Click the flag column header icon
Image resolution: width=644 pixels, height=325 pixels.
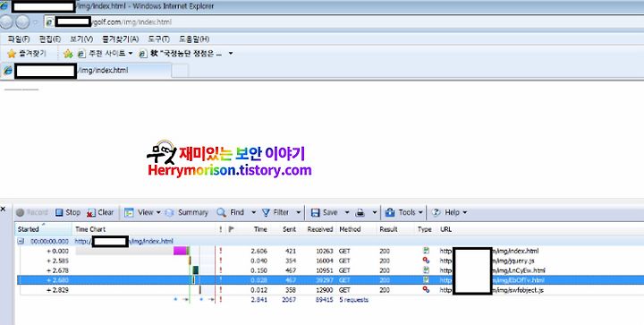click(x=231, y=229)
